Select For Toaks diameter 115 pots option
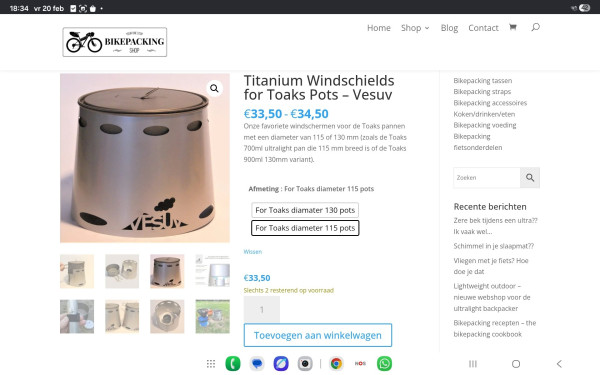This screenshot has width=600, height=375. tap(305, 228)
